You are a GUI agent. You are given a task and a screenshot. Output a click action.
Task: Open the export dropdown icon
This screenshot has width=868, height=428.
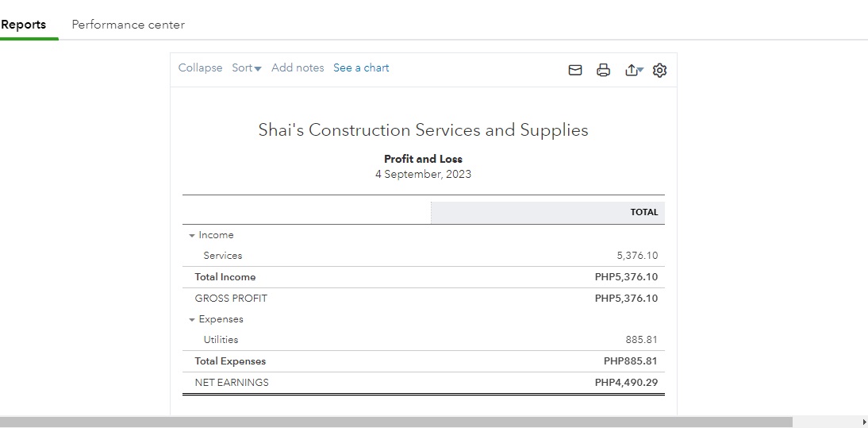click(633, 70)
